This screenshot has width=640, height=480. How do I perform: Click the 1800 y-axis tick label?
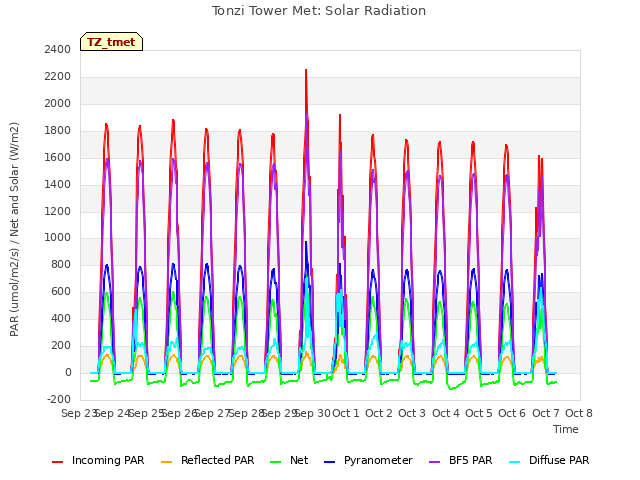click(58, 130)
